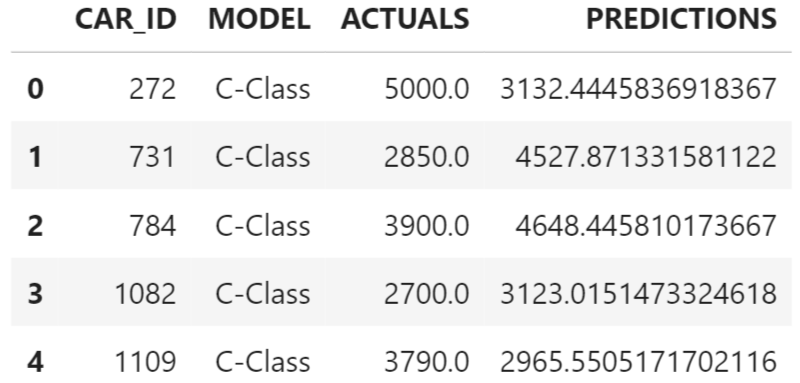
Task: Select row index 0
Action: [x=35, y=89]
